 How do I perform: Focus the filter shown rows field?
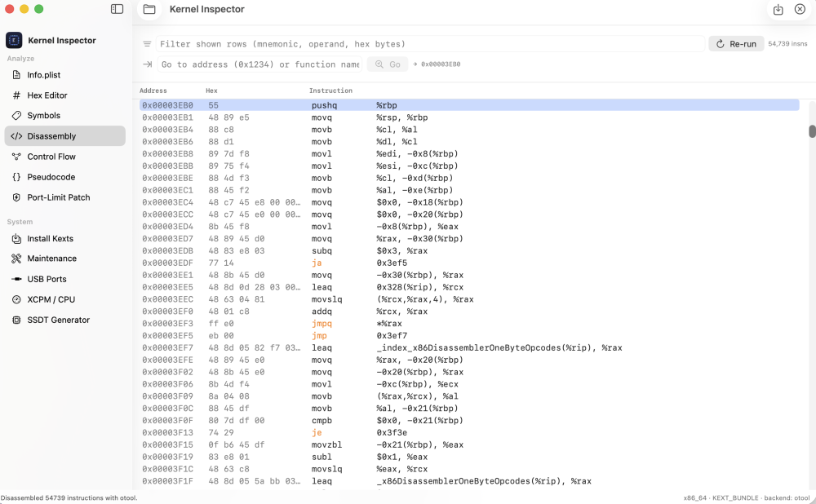(430, 44)
